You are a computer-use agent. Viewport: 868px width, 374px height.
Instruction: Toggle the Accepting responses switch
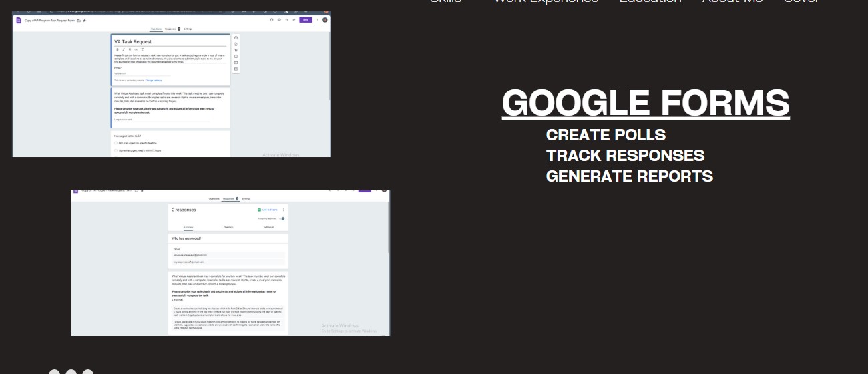coord(282,218)
